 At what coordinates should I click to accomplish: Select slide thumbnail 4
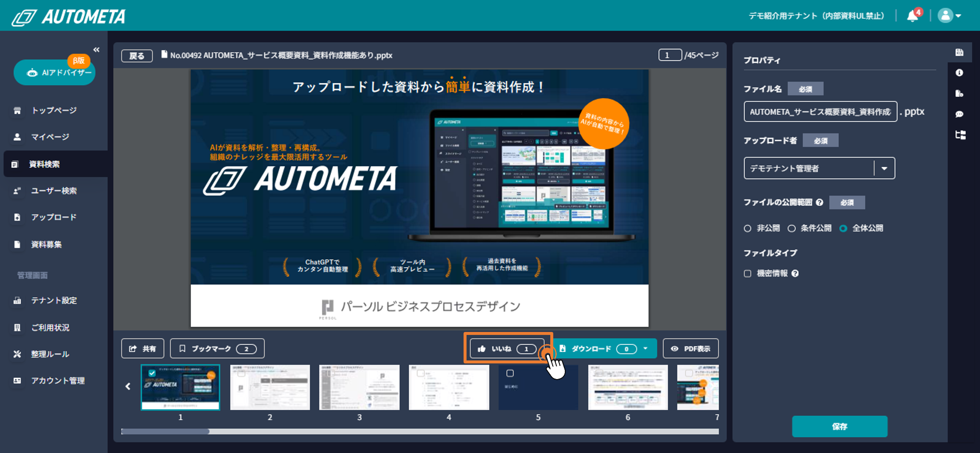pyautogui.click(x=449, y=388)
